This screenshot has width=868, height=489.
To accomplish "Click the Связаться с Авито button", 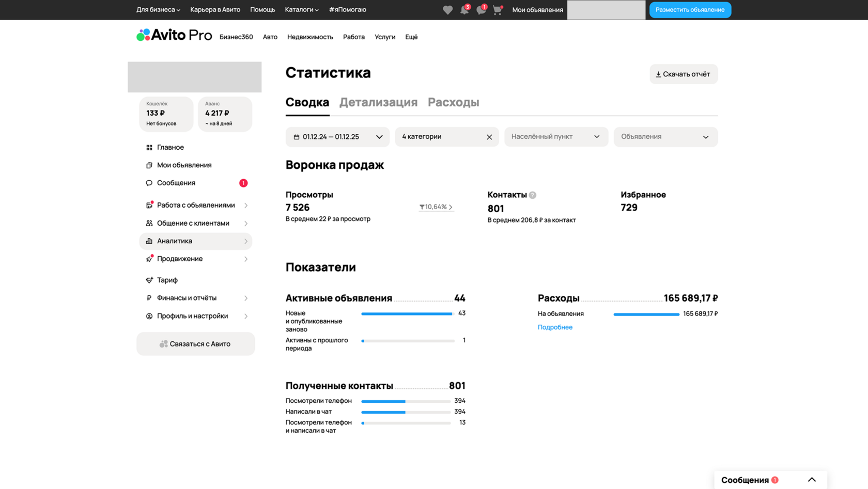I will click(195, 344).
